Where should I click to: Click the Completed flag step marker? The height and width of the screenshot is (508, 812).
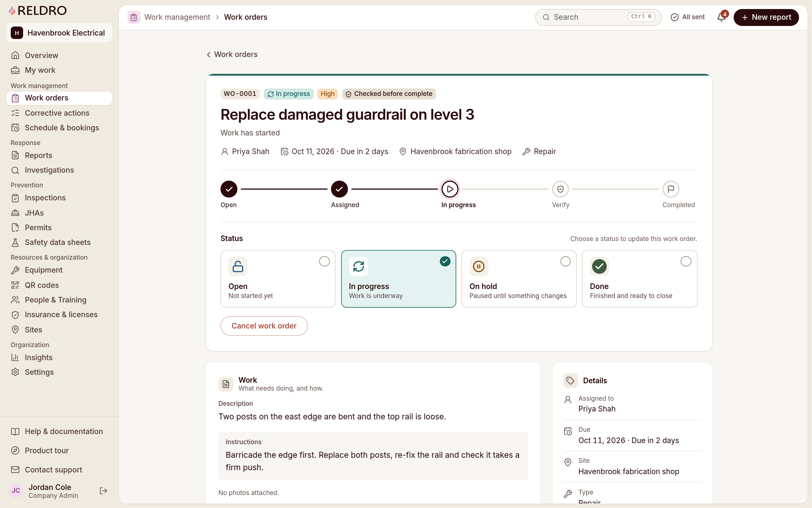coord(671,189)
